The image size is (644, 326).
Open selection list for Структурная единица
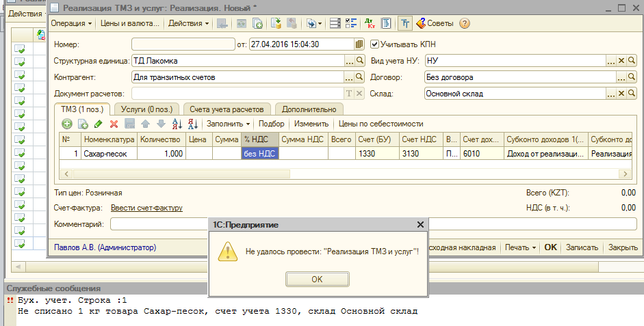(x=350, y=61)
